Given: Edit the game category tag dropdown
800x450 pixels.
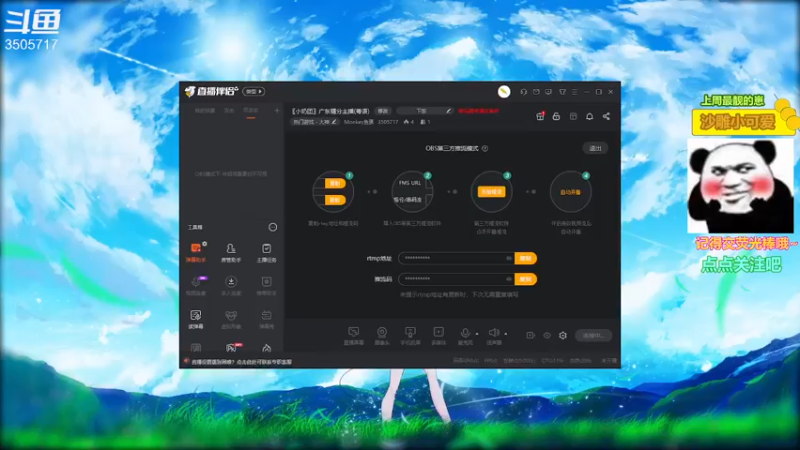Looking at the screenshot, I should point(314,122).
